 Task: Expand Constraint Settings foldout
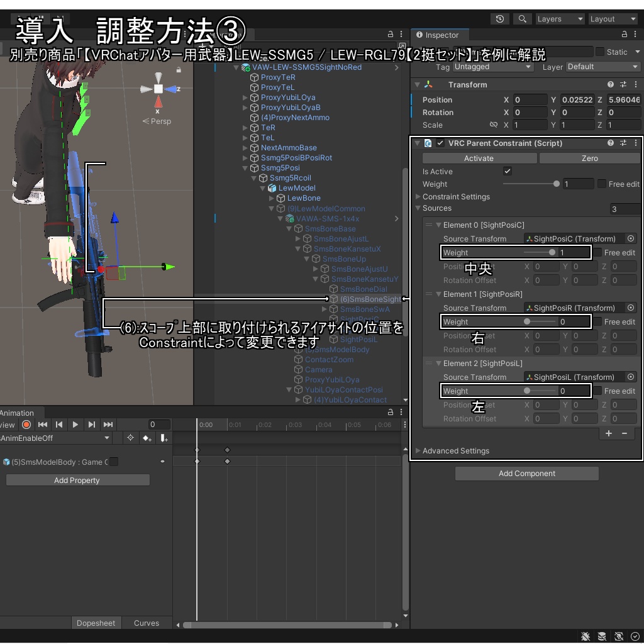418,197
